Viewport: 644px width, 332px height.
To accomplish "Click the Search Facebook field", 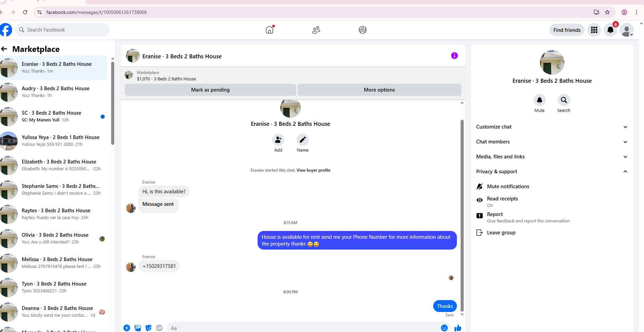I will click(63, 30).
